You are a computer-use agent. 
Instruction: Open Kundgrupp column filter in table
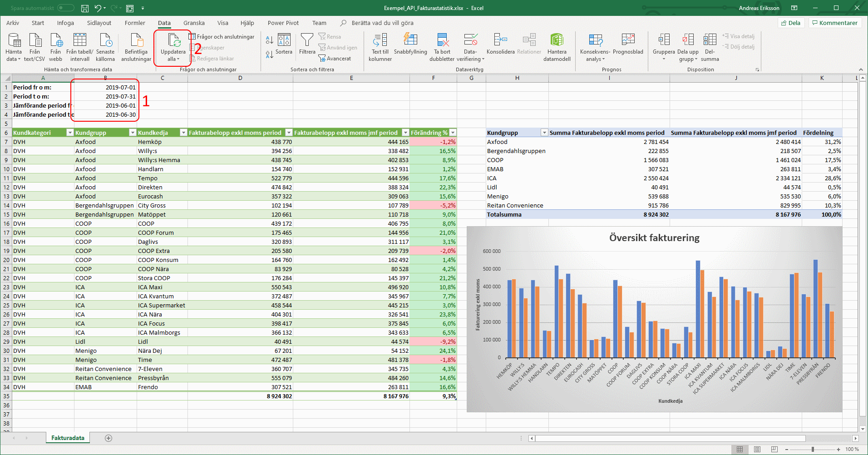click(133, 133)
